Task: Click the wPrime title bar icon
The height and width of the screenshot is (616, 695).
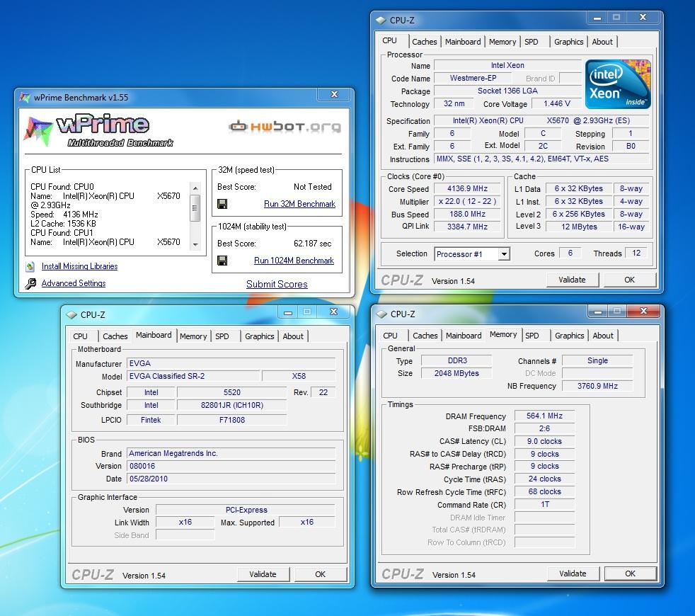Action: point(25,97)
